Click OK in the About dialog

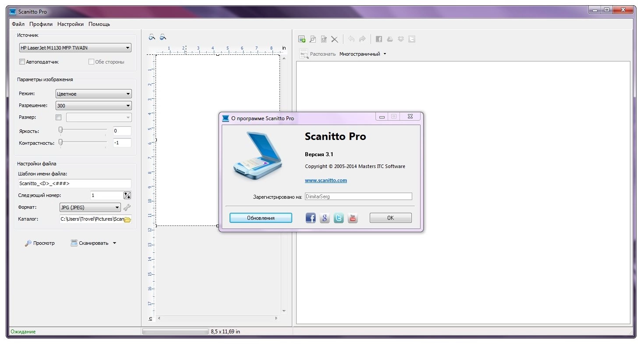coord(390,218)
